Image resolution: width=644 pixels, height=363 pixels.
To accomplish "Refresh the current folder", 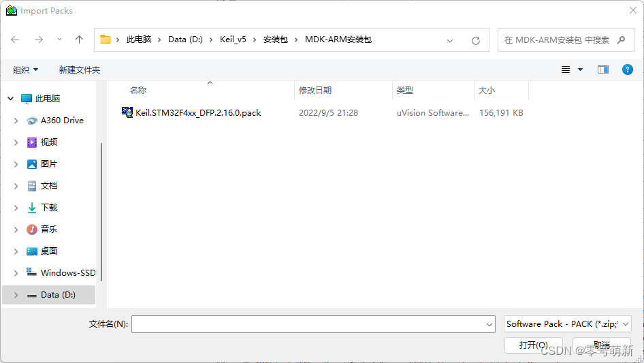I will tap(476, 40).
